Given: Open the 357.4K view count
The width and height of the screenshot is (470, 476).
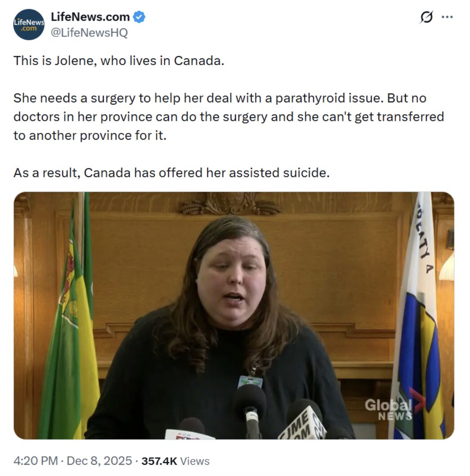Looking at the screenshot, I should (x=159, y=461).
